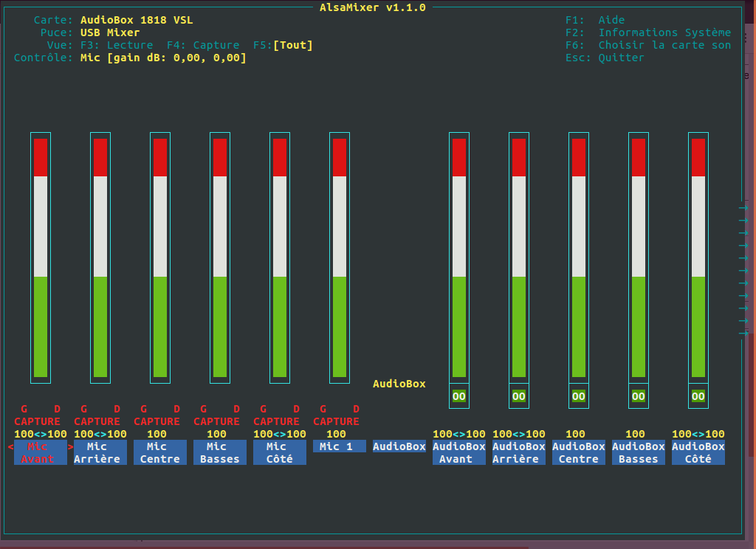This screenshot has width=756, height=549.
Task: Click the AudioBox Centre volume bar
Action: [579, 258]
